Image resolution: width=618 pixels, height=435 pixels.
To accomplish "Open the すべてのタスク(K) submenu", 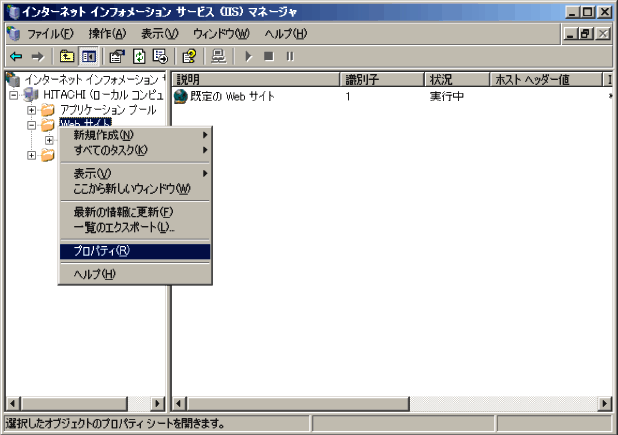I will pyautogui.click(x=135, y=150).
